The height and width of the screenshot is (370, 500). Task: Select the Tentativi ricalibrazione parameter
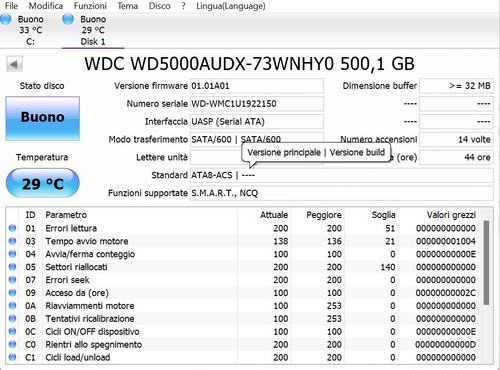click(90, 319)
